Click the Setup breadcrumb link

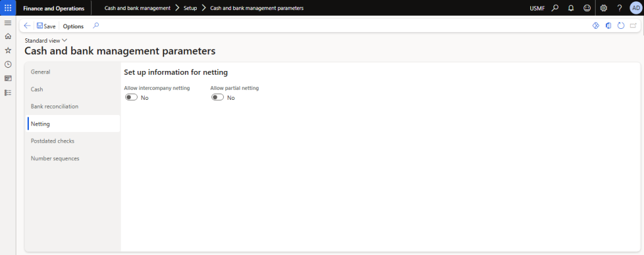190,8
